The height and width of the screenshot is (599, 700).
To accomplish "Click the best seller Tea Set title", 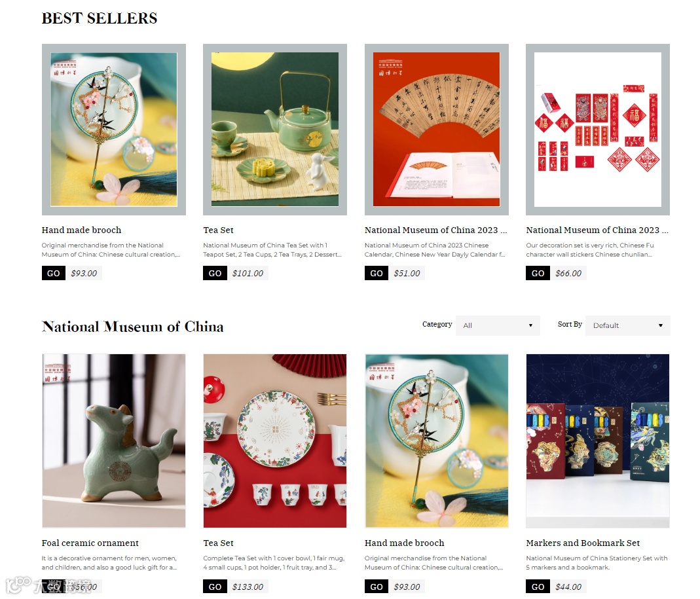I will 218,230.
